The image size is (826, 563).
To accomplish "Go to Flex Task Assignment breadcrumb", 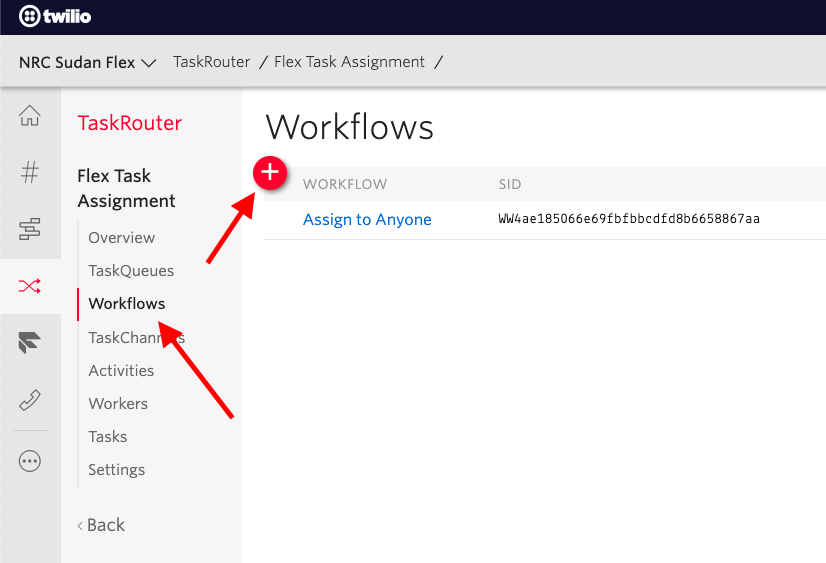I will point(349,62).
